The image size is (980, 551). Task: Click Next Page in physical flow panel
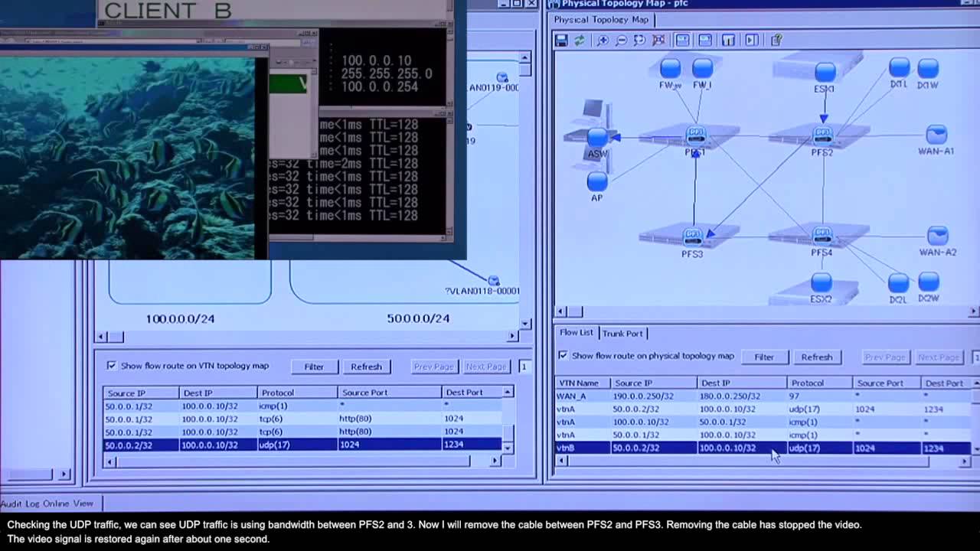tap(939, 357)
